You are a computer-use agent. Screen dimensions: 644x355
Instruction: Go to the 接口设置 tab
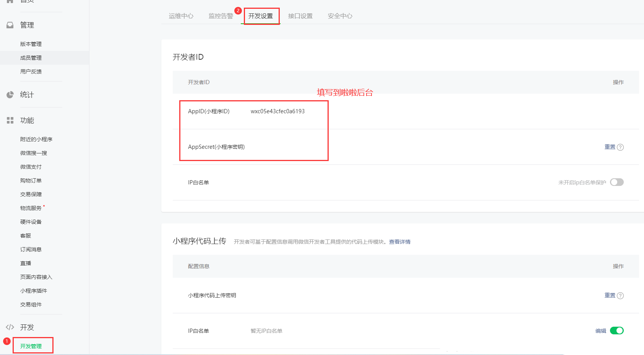coord(300,16)
